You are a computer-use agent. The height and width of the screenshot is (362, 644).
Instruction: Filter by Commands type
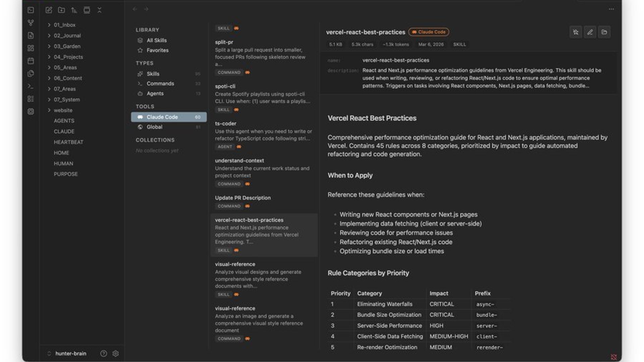[160, 83]
